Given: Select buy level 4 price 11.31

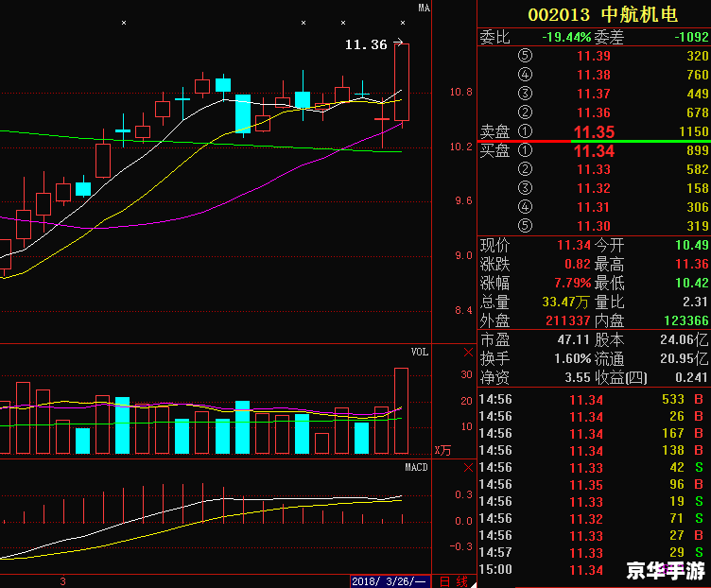Looking at the screenshot, I should point(594,207).
